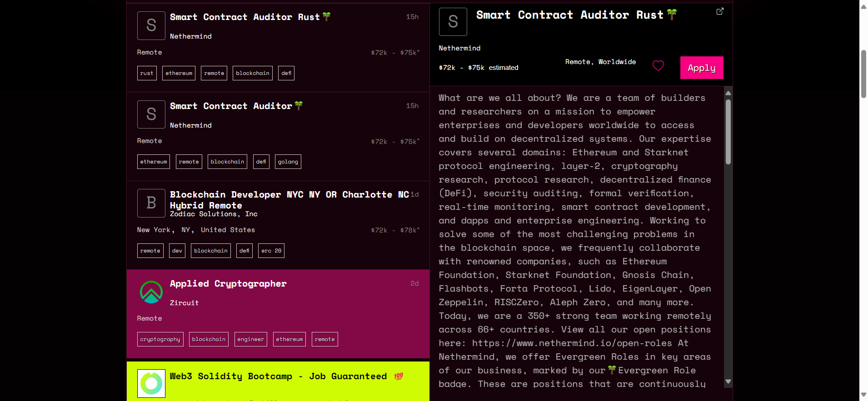Open job details in new window icon
The width and height of the screenshot is (868, 401).
(720, 11)
